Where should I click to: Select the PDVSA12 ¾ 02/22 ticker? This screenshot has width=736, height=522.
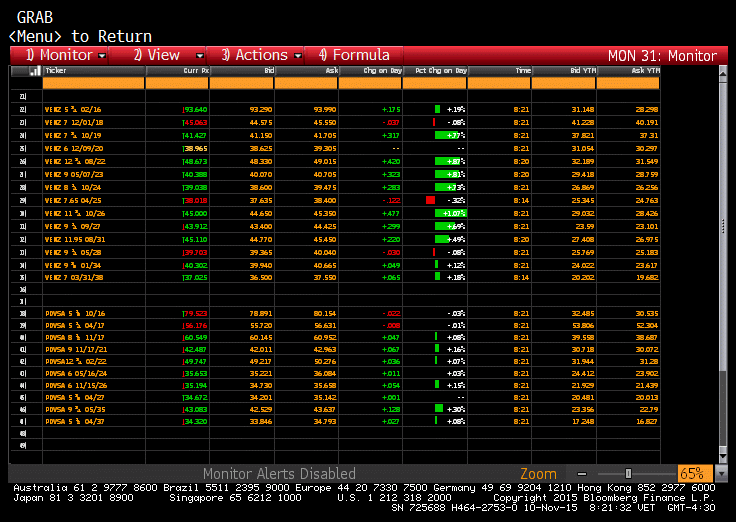coord(76,362)
